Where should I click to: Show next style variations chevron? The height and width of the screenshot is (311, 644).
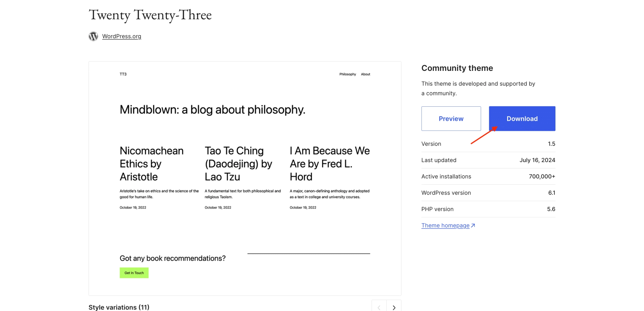(x=394, y=307)
